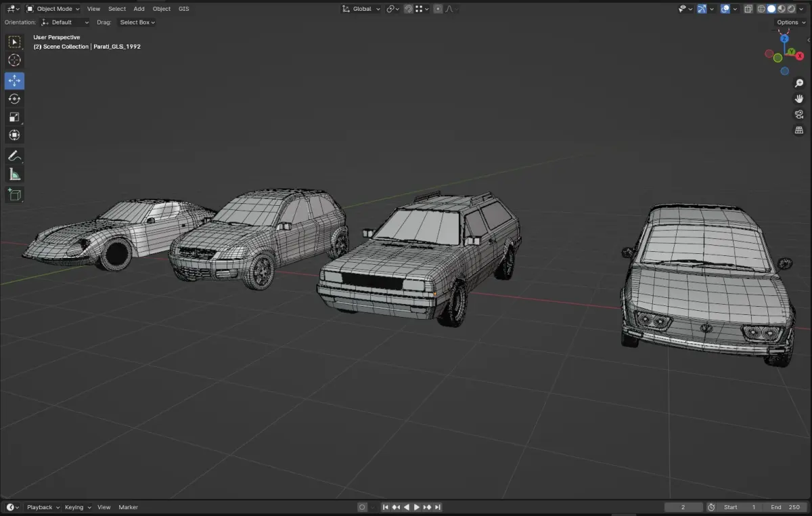The image size is (812, 516).
Task: Click the hand pan view icon
Action: (x=799, y=99)
